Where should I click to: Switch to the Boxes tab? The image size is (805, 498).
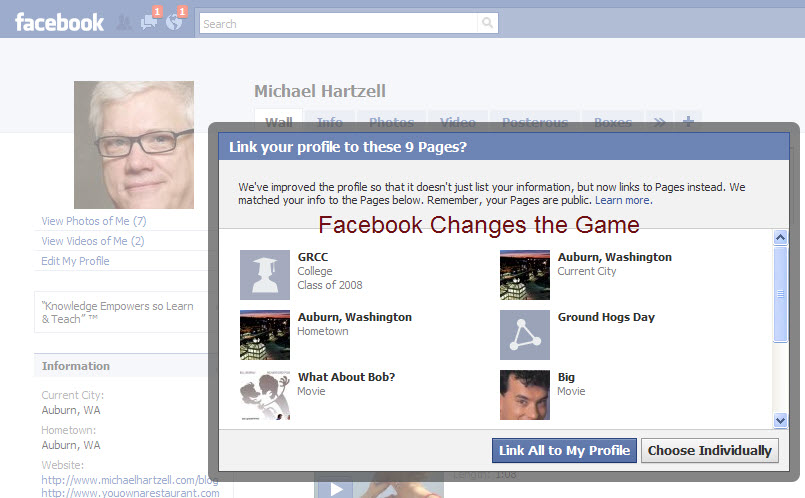point(612,122)
